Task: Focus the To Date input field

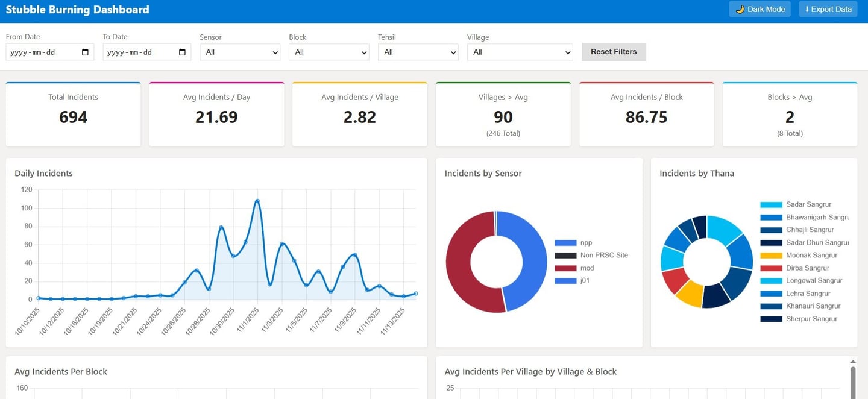Action: click(147, 52)
